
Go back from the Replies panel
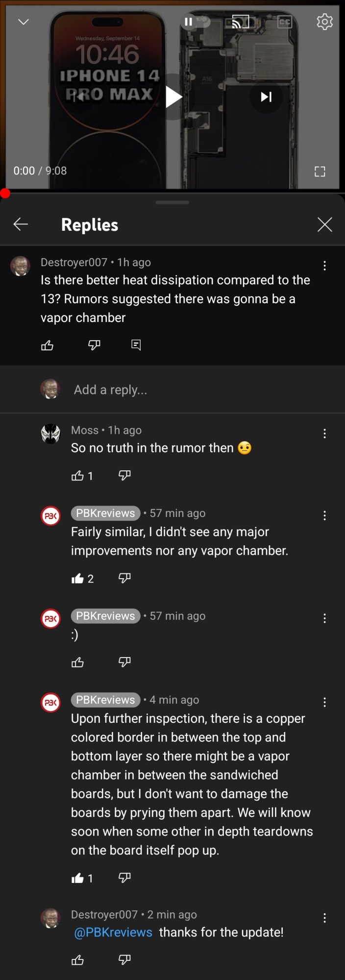point(21,224)
